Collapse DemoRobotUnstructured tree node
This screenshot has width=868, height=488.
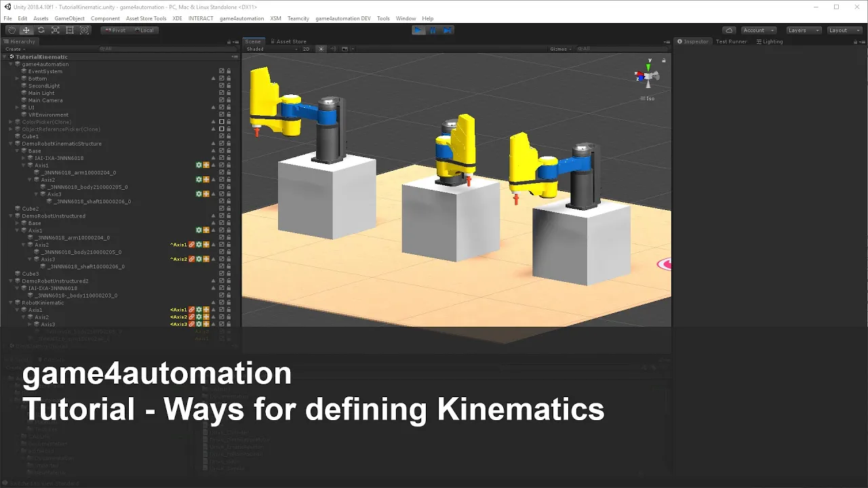pos(12,216)
